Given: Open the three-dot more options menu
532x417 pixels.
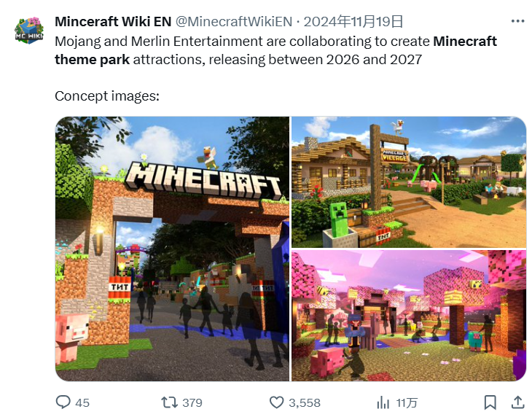Looking at the screenshot, I should [517, 21].
